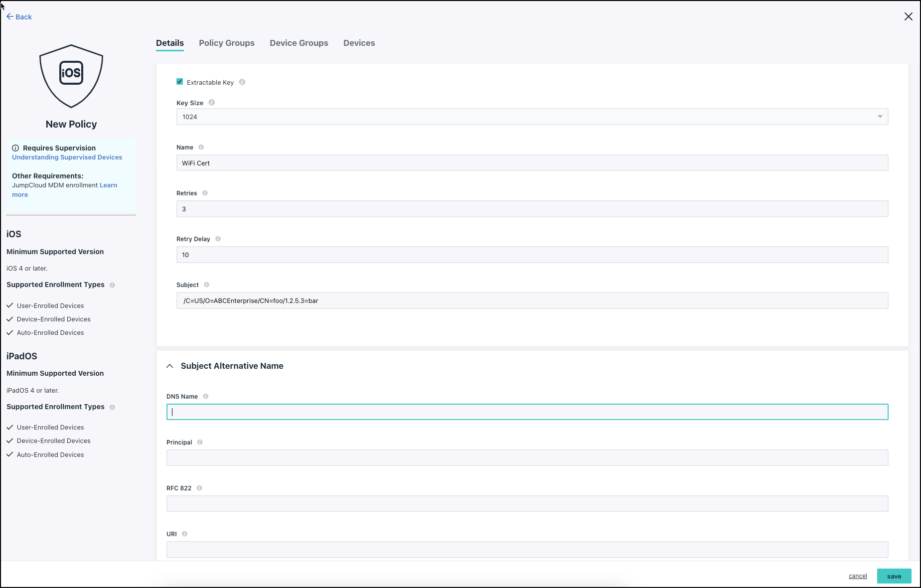The height and width of the screenshot is (588, 921).
Task: Open the Device Groups tab
Action: (299, 43)
